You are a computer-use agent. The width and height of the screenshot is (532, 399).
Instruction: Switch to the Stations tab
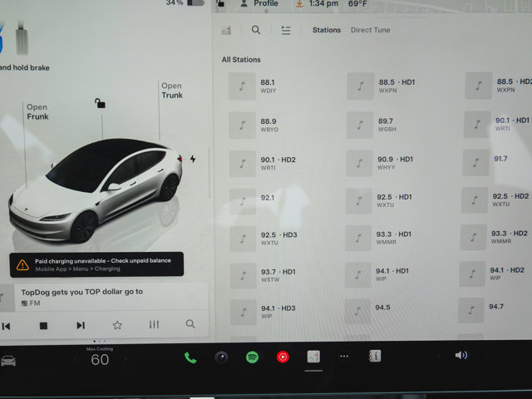pos(327,30)
